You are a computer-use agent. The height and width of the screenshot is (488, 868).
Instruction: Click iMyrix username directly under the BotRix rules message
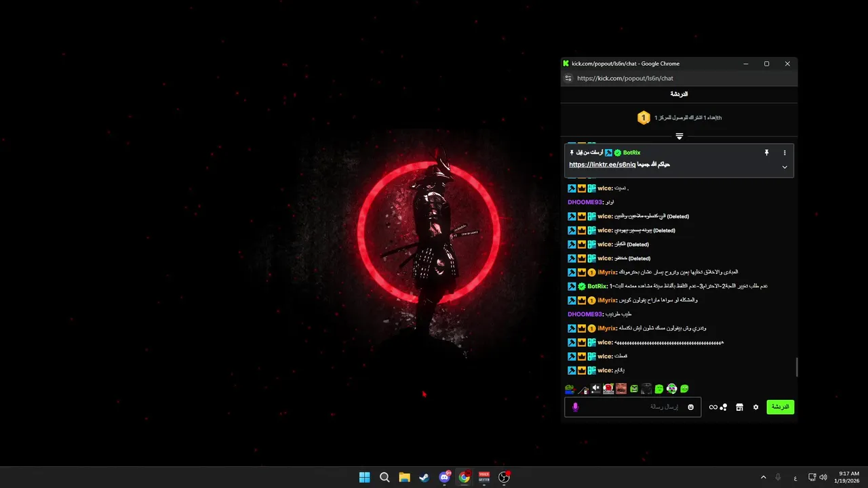(608, 300)
